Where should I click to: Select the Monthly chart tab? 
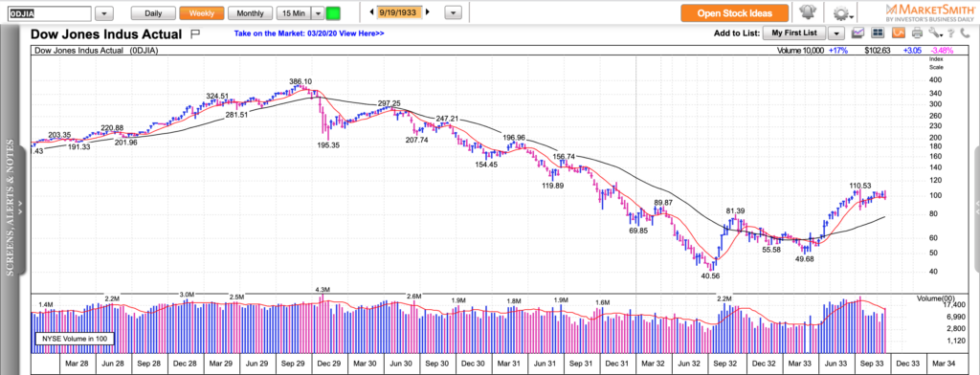click(x=250, y=13)
